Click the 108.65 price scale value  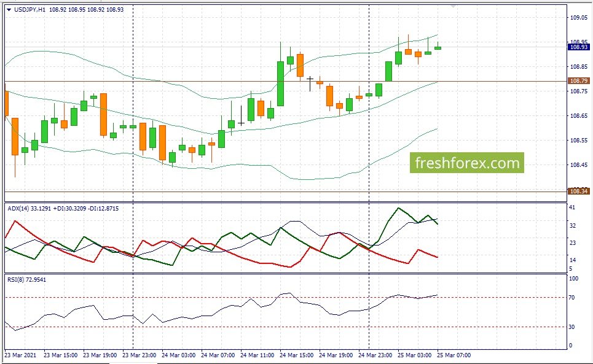(579, 115)
